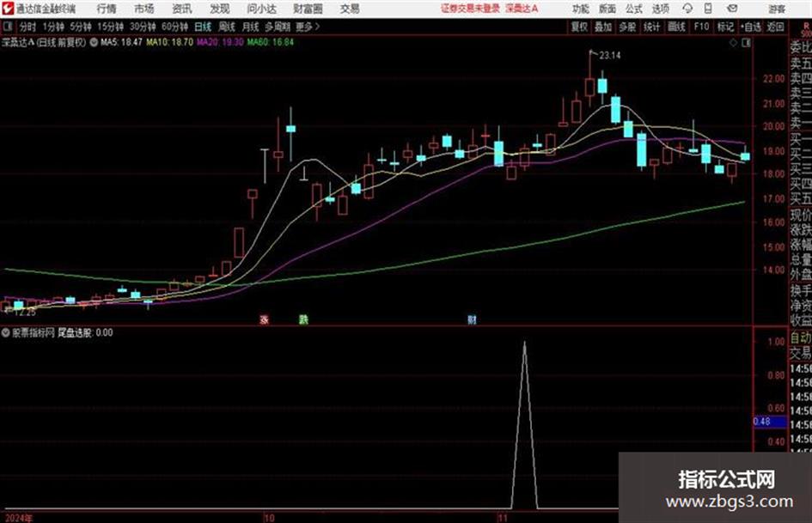The width and height of the screenshot is (812, 523).
Task: Click the 复权 toolbar button
Action: click(x=579, y=27)
